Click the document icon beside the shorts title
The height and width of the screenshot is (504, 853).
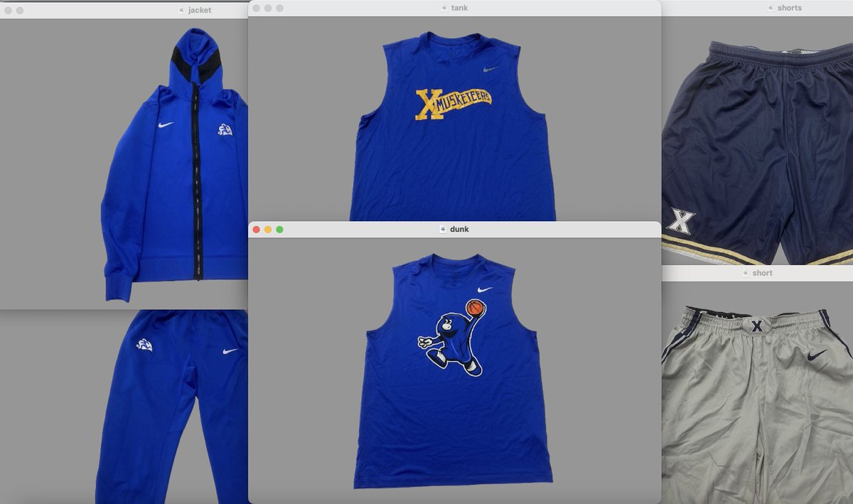[771, 8]
